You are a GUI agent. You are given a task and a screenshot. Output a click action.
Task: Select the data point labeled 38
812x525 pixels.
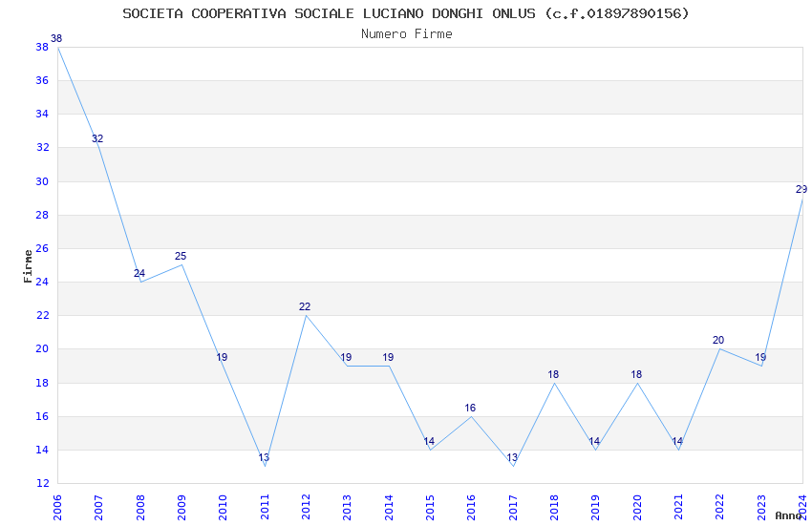(58, 47)
